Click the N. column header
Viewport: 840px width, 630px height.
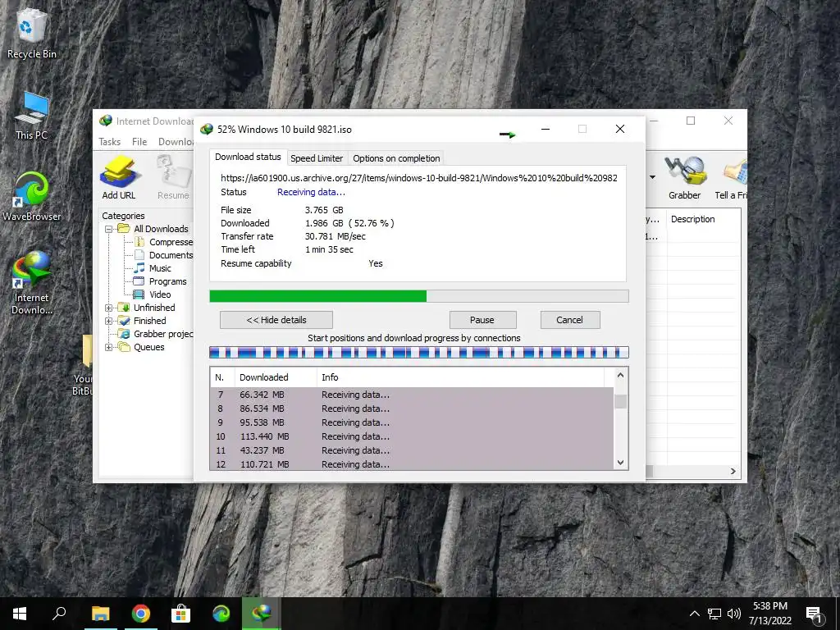[223, 377]
